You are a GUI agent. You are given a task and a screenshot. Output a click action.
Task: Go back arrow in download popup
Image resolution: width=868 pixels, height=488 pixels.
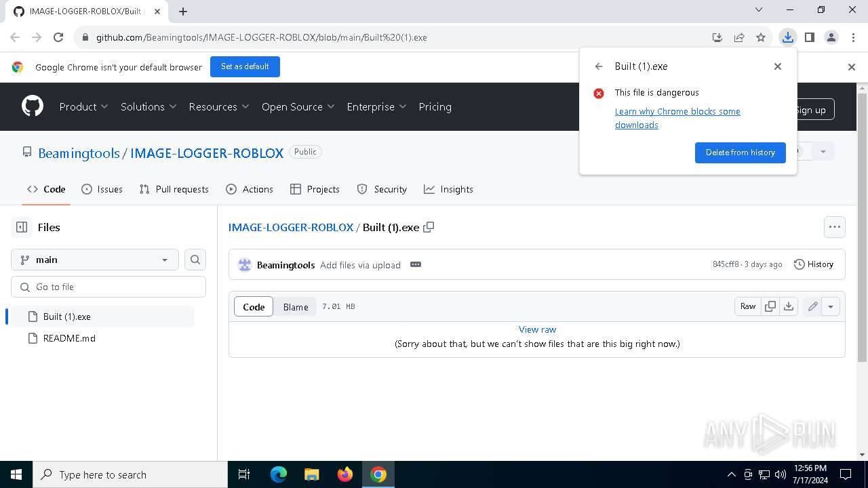tap(599, 66)
